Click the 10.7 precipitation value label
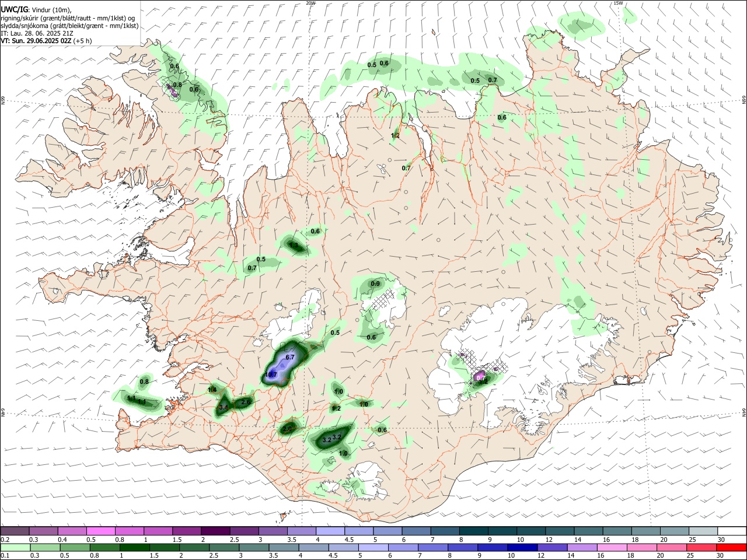The image size is (747, 560). 271,374
